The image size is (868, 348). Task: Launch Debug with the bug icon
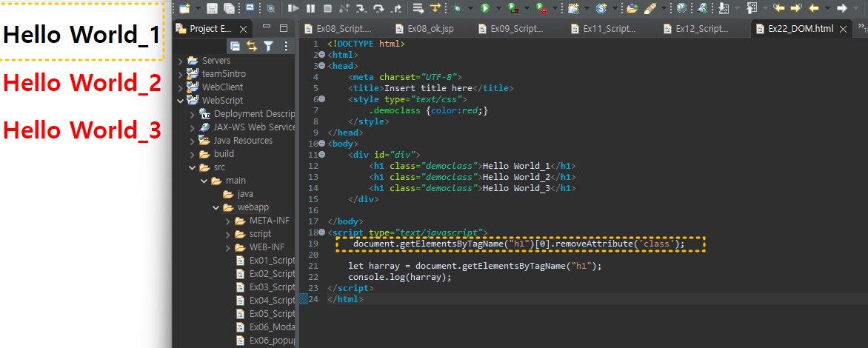coord(457,8)
